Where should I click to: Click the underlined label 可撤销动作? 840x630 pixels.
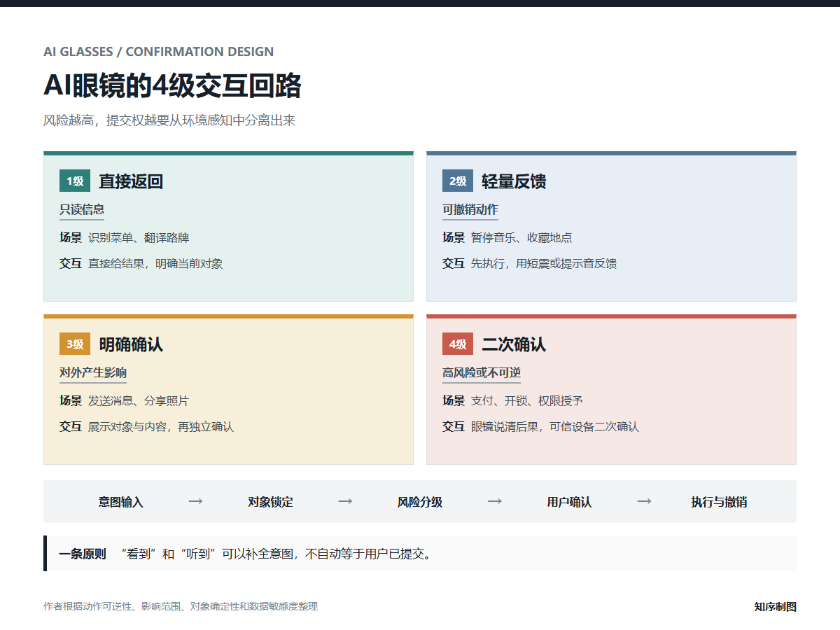click(x=470, y=209)
